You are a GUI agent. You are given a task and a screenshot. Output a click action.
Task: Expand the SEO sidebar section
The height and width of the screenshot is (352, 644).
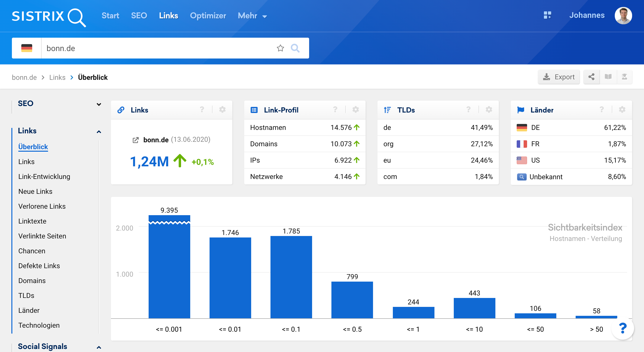(x=99, y=104)
